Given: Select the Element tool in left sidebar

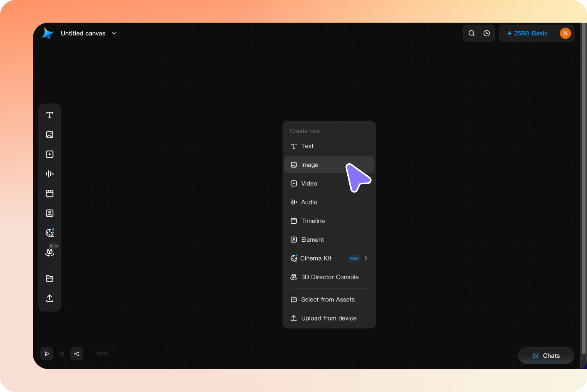Looking at the screenshot, I should point(50,213).
